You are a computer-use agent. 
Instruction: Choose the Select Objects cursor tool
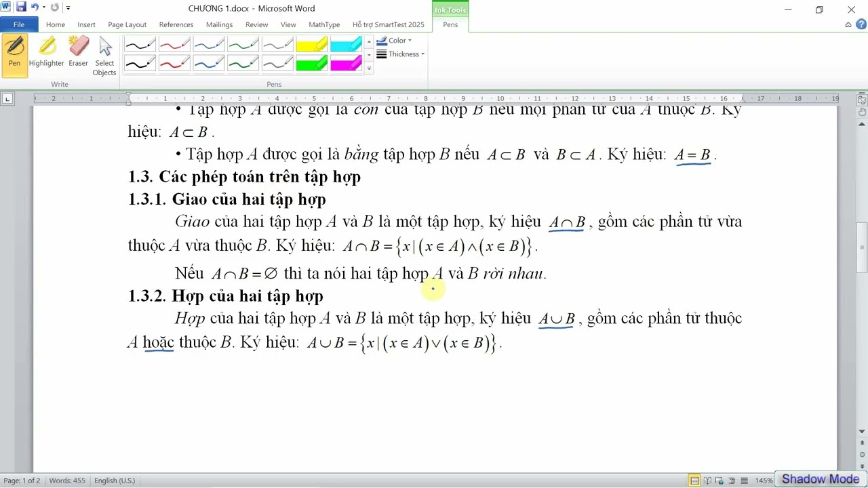click(x=104, y=57)
